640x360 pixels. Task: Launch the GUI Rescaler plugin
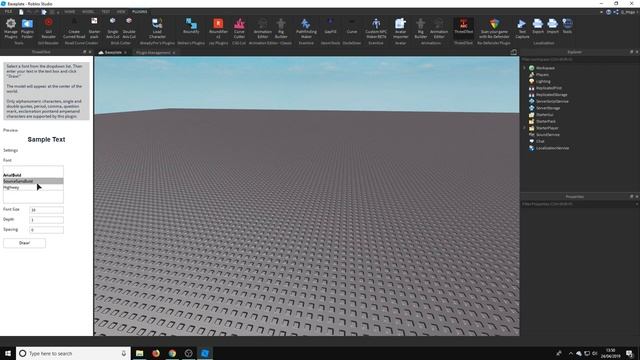[49, 28]
